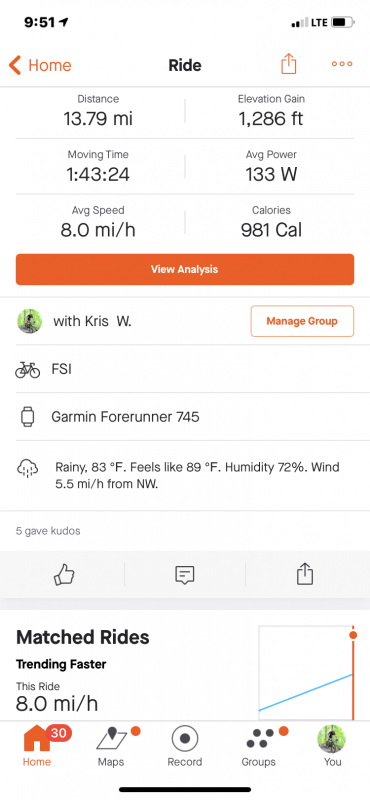Tap the share icon below kudos
Image resolution: width=370 pixels, height=800 pixels.
pos(305,574)
